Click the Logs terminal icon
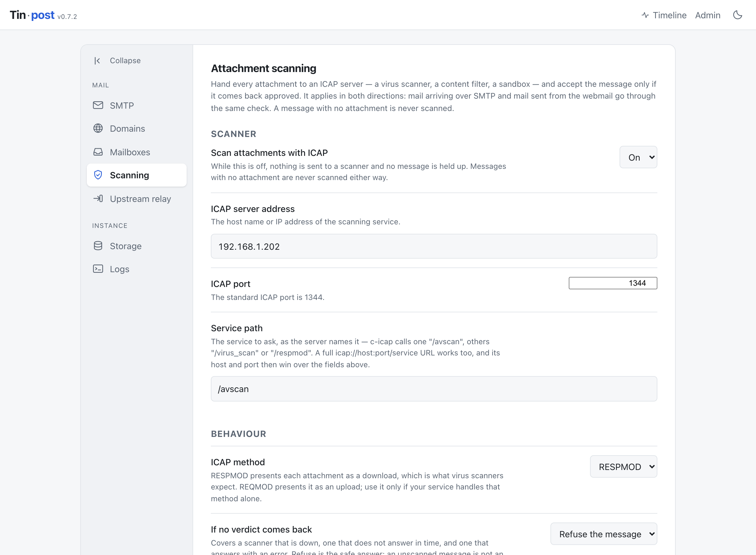Viewport: 756px width, 555px height. pyautogui.click(x=98, y=269)
